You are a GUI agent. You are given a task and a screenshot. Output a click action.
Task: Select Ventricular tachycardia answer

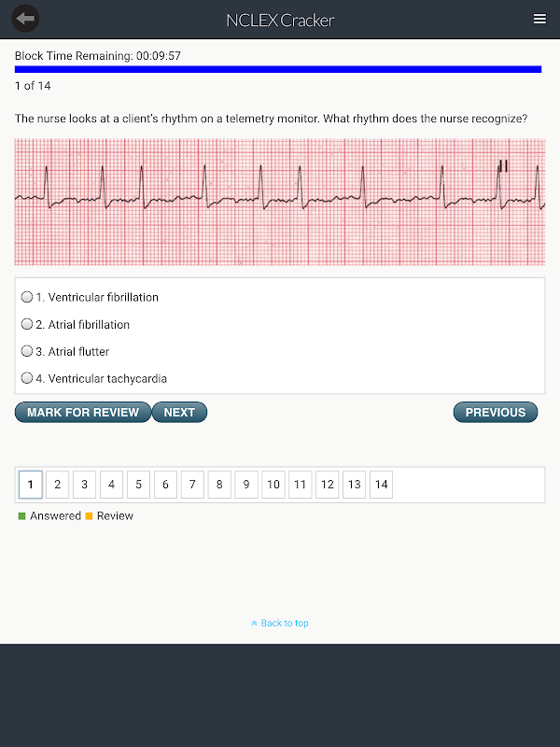[x=27, y=378]
